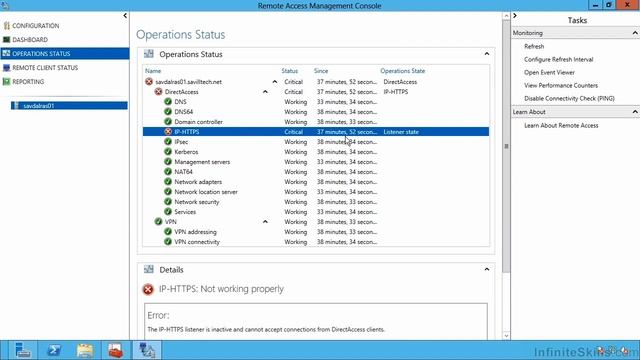Click green check beside VPN connectivity
This screenshot has width=640, height=360.
168,242
